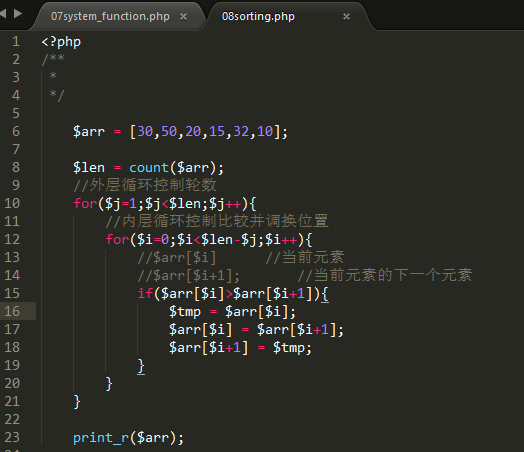The height and width of the screenshot is (452, 524).
Task: Click line number 6 in gutter
Action: [16, 131]
